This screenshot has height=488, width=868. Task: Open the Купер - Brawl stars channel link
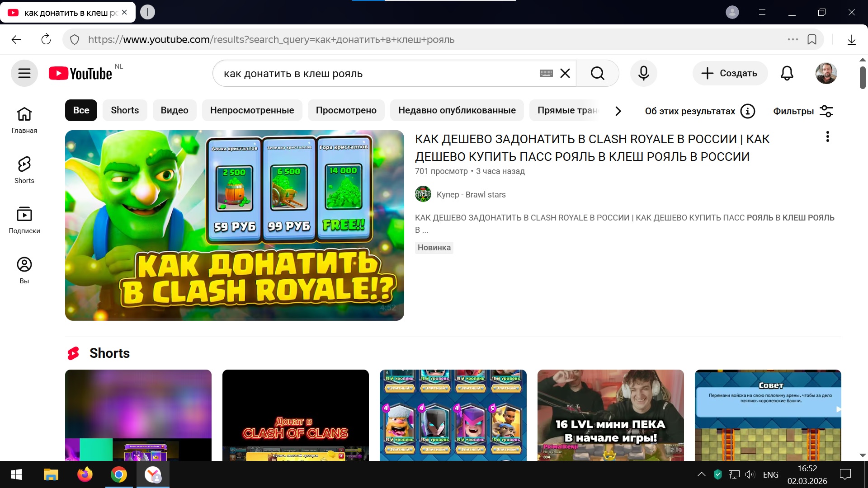(x=471, y=195)
